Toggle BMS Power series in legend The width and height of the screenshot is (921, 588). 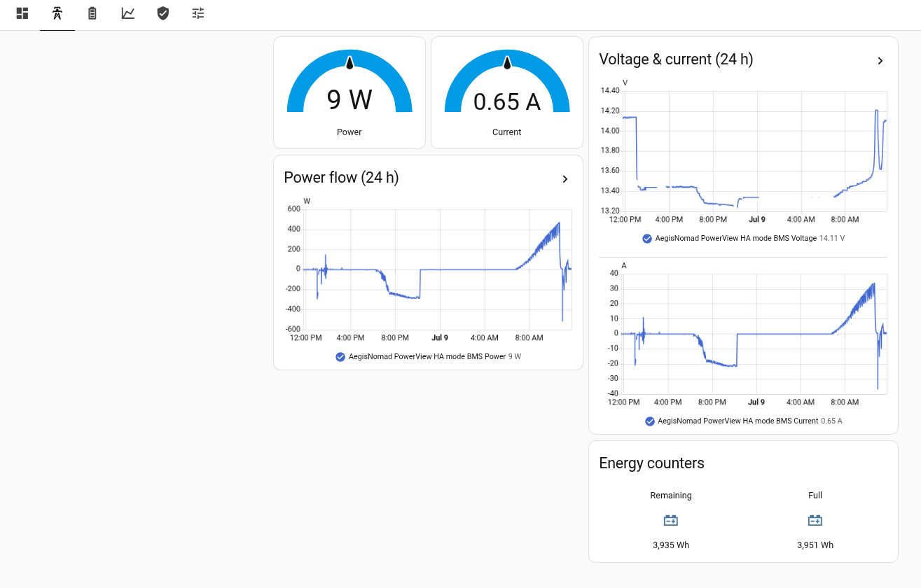tap(340, 356)
